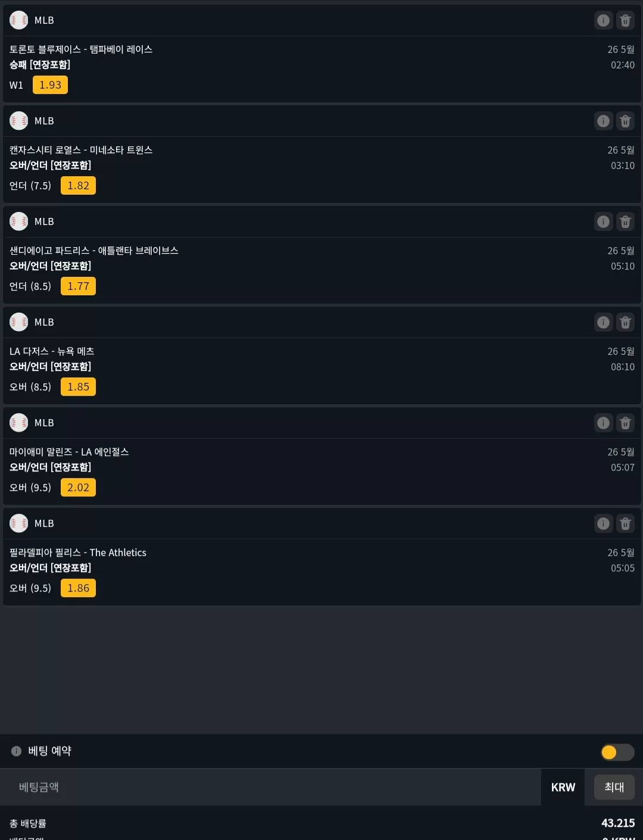Trash the Miami Marlins bet

pos(625,423)
